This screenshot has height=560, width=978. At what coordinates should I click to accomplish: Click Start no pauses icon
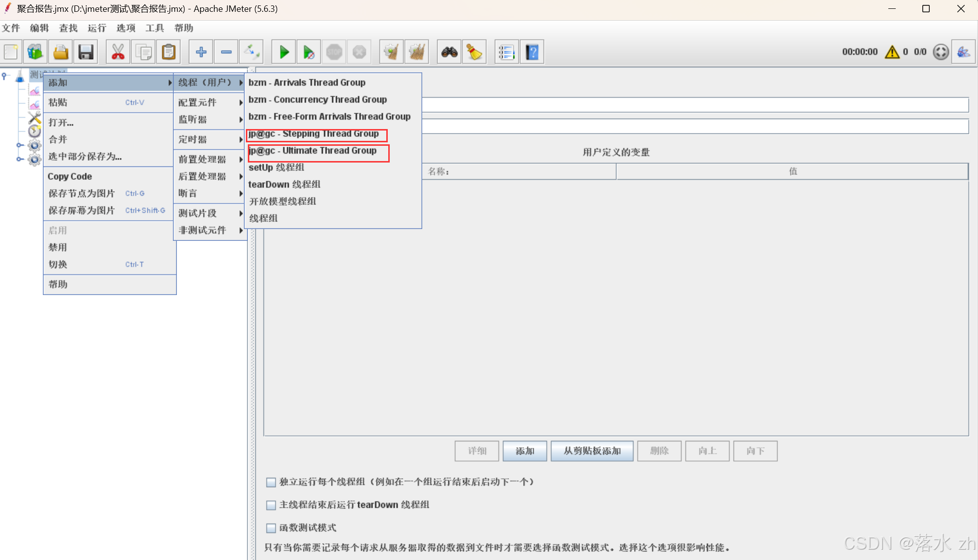pyautogui.click(x=309, y=52)
